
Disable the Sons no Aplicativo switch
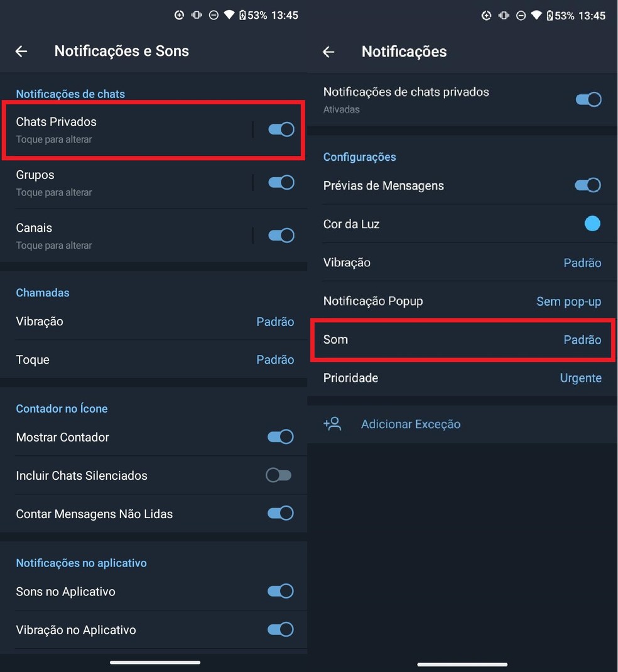point(280,591)
